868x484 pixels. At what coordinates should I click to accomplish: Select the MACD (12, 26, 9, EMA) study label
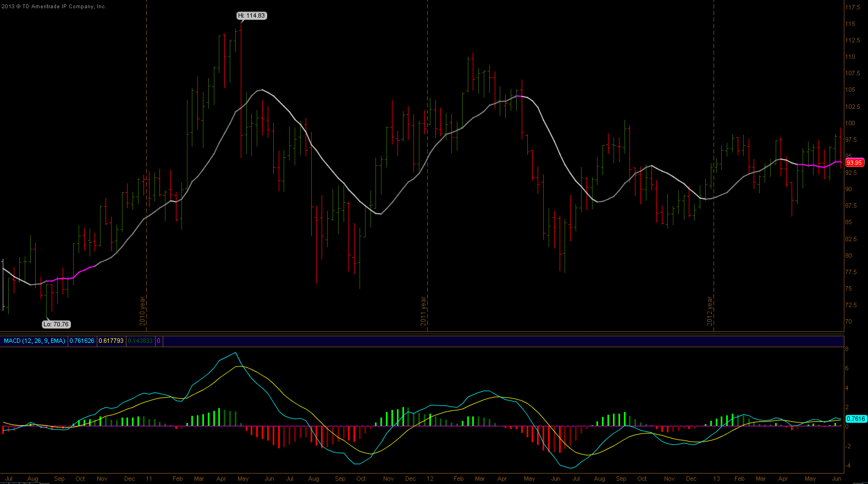[35, 341]
